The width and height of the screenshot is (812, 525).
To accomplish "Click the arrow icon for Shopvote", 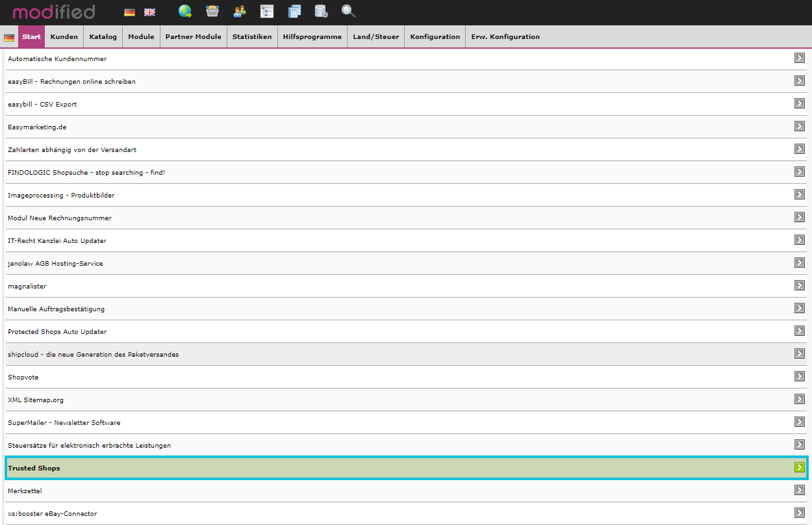I will pyautogui.click(x=800, y=376).
